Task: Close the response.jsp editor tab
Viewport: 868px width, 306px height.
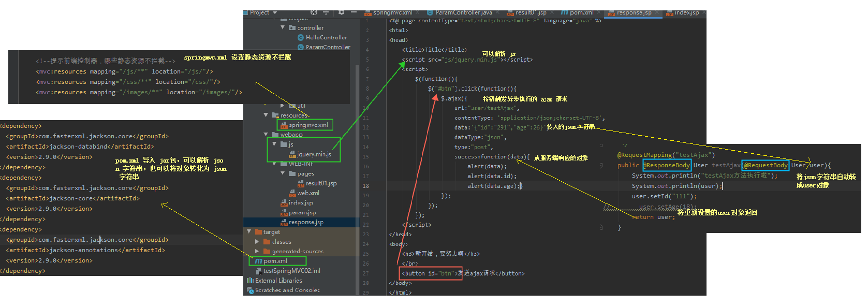Action: [x=658, y=13]
